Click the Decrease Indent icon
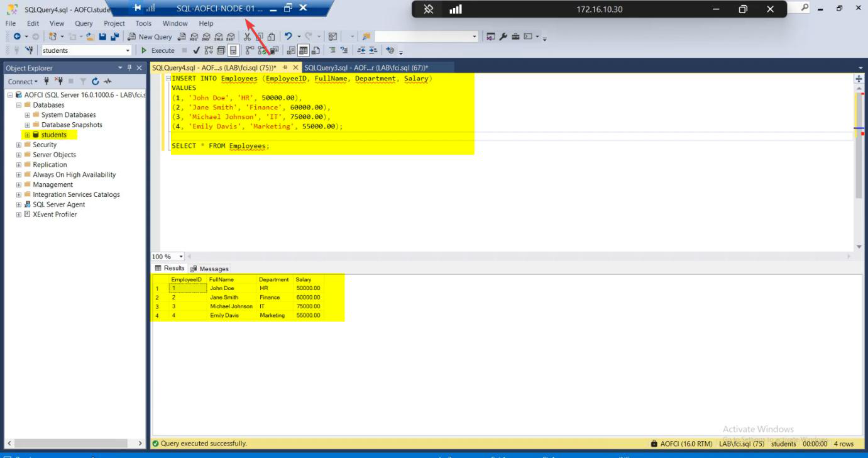The height and width of the screenshot is (458, 868). click(x=362, y=50)
